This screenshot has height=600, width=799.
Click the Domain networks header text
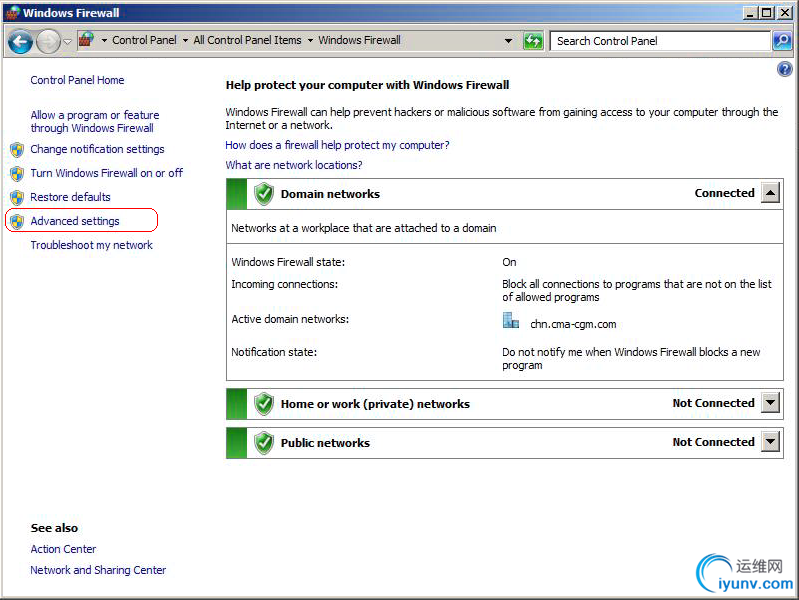[330, 194]
